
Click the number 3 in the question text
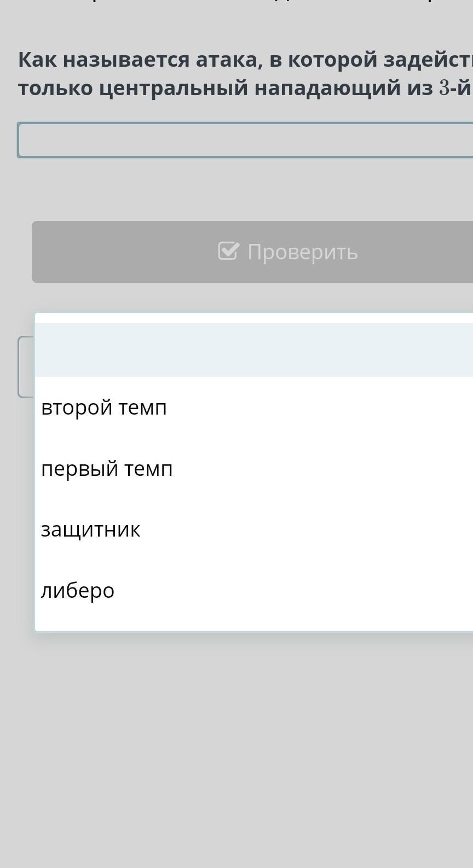[x=445, y=88]
